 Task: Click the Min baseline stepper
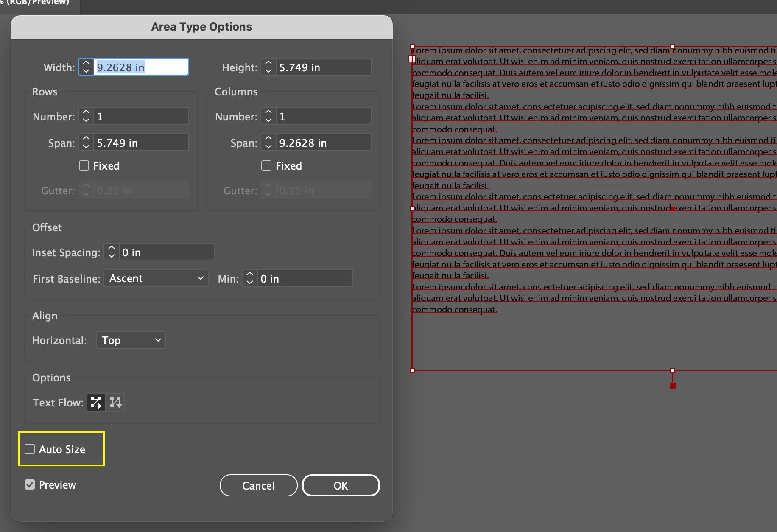click(250, 278)
